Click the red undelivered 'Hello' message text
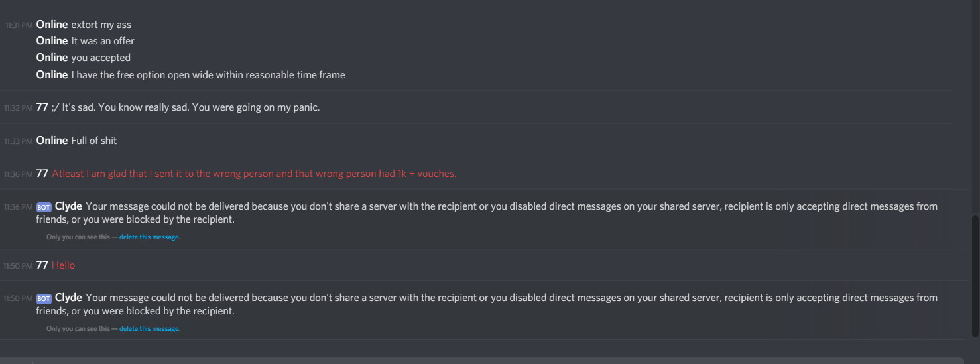 [x=64, y=265]
